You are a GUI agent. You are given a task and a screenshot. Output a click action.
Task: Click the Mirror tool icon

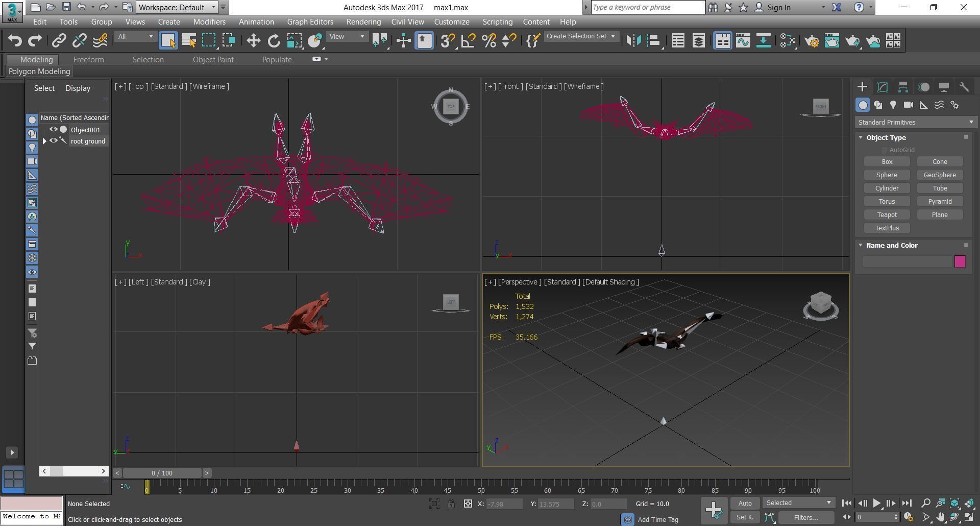633,41
